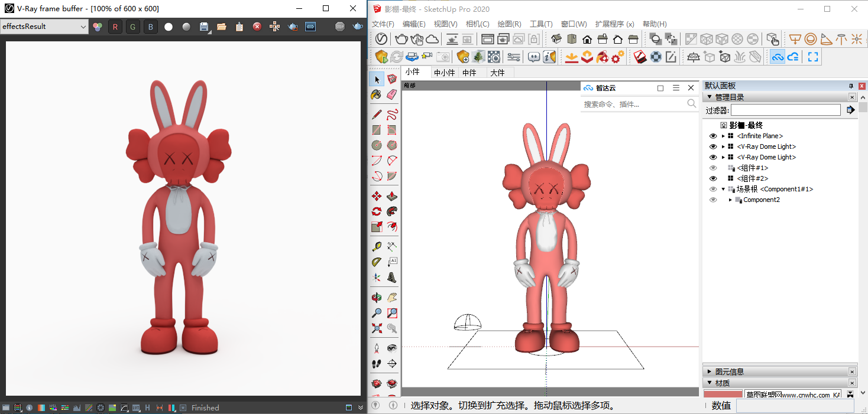Collapse the 管理目录 panel section
This screenshot has width=868, height=414.
click(710, 97)
